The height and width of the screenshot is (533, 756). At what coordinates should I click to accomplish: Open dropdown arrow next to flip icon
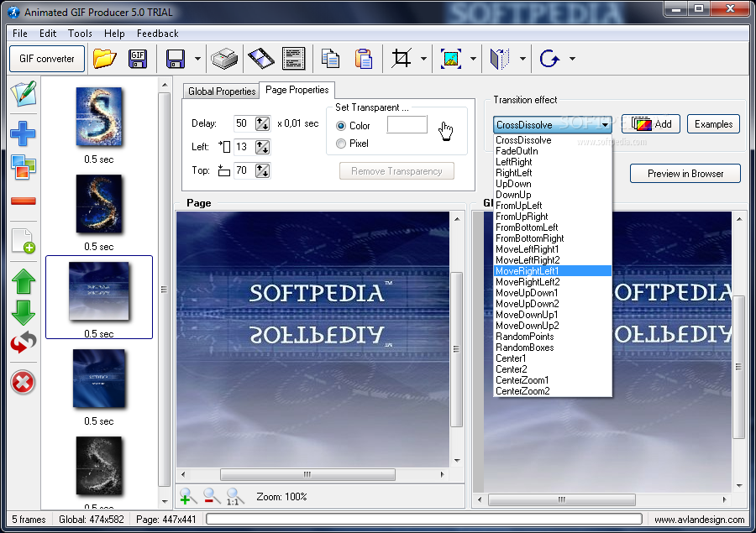click(522, 59)
